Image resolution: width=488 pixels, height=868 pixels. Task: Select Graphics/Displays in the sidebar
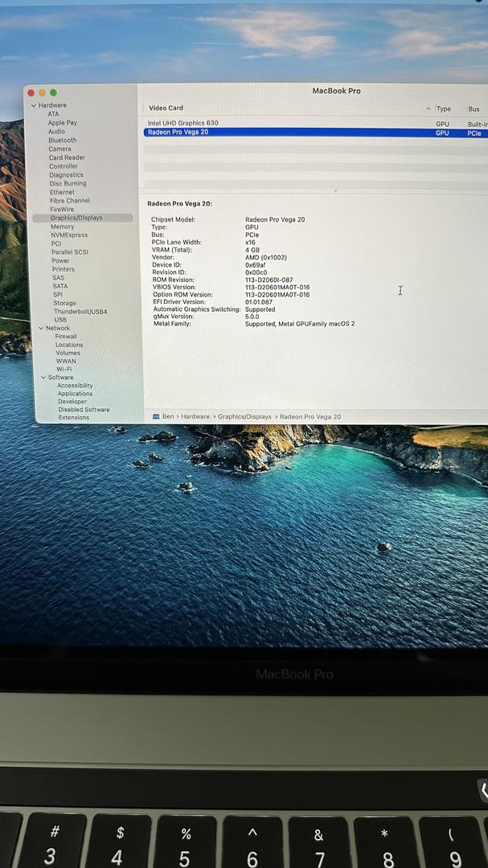point(76,218)
